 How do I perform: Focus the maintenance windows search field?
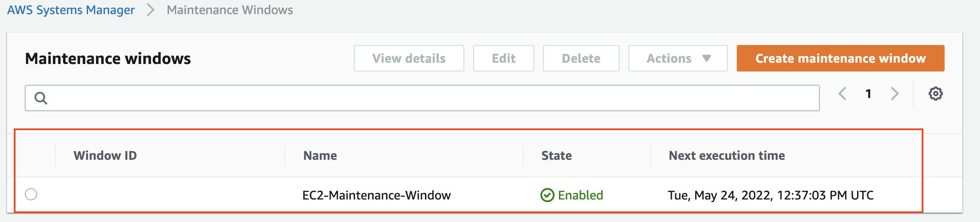click(422, 98)
